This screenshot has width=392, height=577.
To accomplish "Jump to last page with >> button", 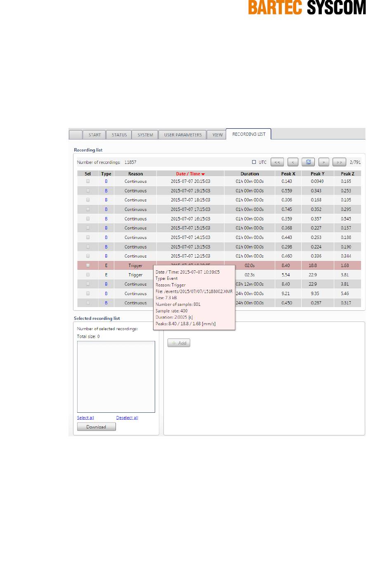I will [339, 162].
